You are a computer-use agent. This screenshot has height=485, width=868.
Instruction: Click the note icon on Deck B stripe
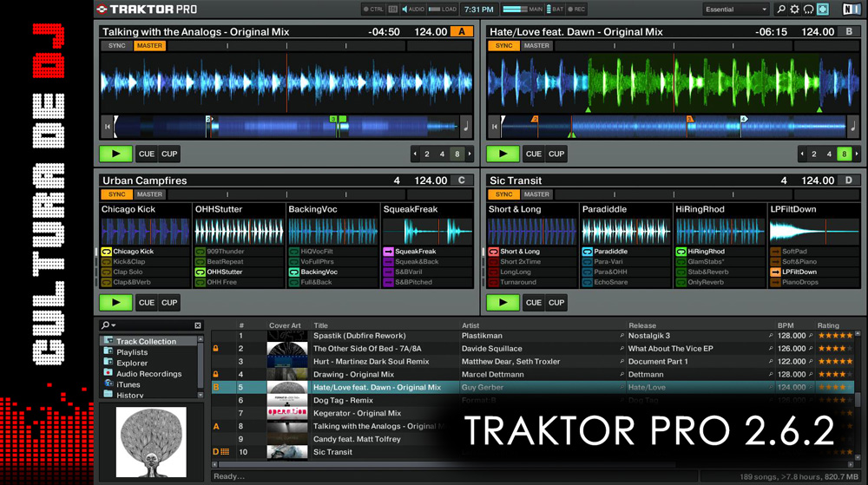coord(853,127)
